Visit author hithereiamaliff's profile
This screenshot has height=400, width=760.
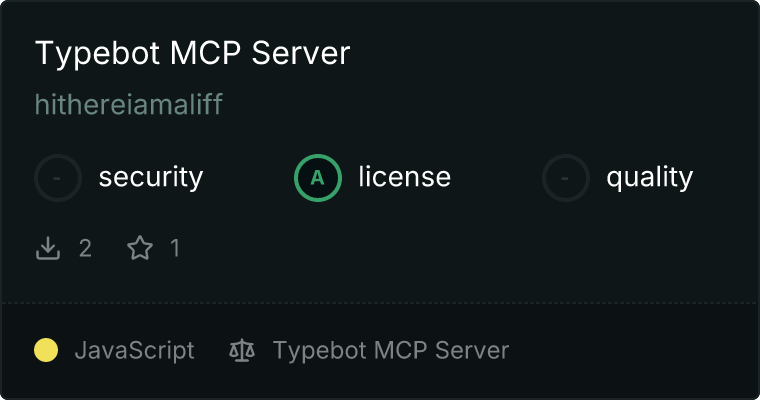pyautogui.click(x=128, y=104)
